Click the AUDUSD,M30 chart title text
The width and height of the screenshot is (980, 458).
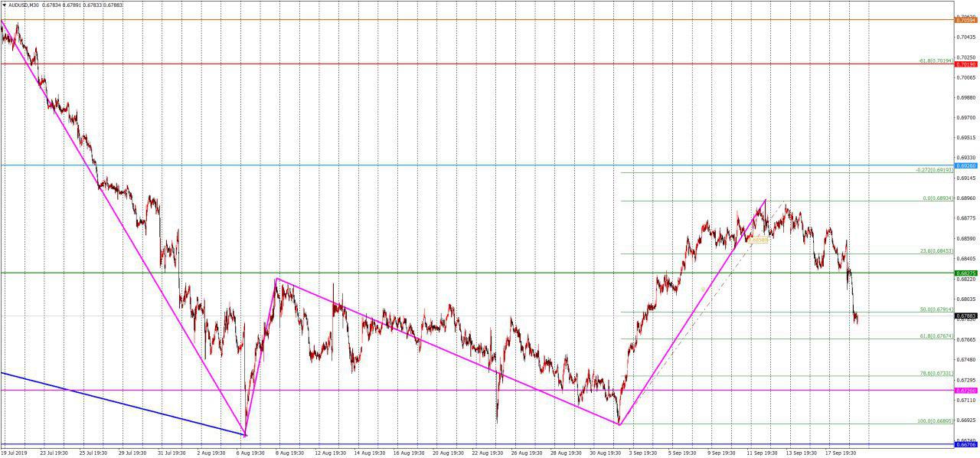point(24,5)
